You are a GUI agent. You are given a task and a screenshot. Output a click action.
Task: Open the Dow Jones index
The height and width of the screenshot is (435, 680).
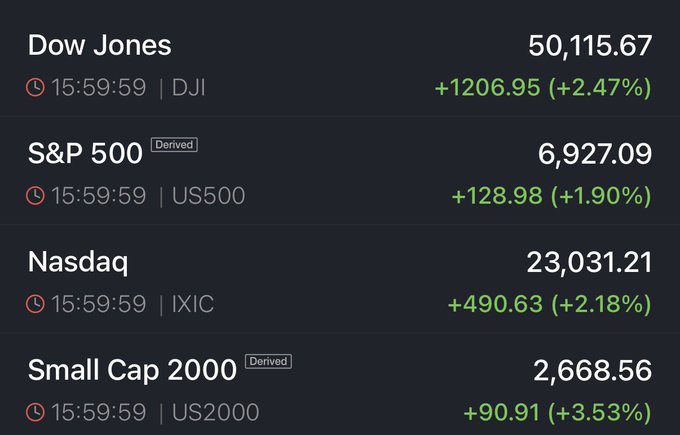coord(99,46)
